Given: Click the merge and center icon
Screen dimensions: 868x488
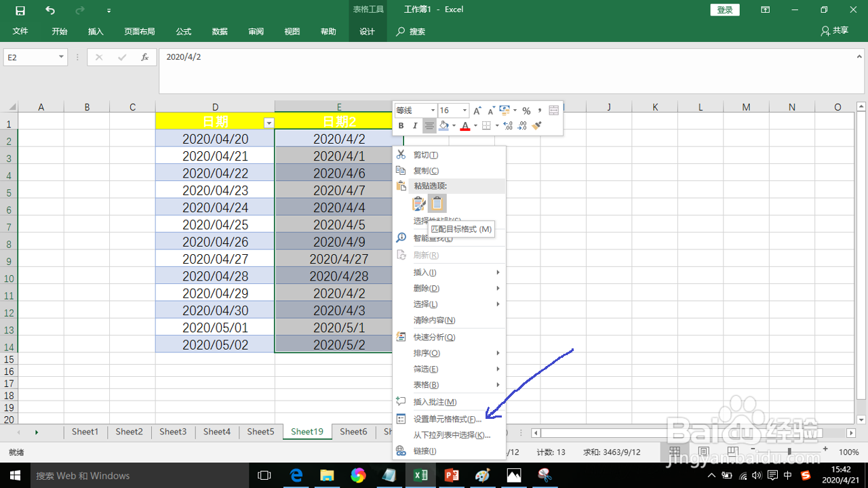Looking at the screenshot, I should tap(554, 110).
